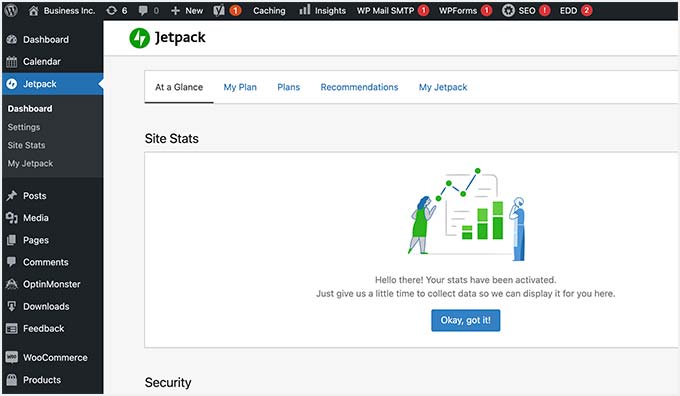Open Jetpack Dashboard submenu item
Screen dimensions: 680x396
(30, 109)
